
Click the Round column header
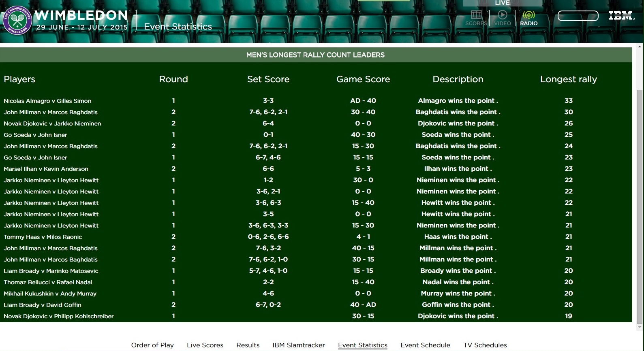pos(173,79)
